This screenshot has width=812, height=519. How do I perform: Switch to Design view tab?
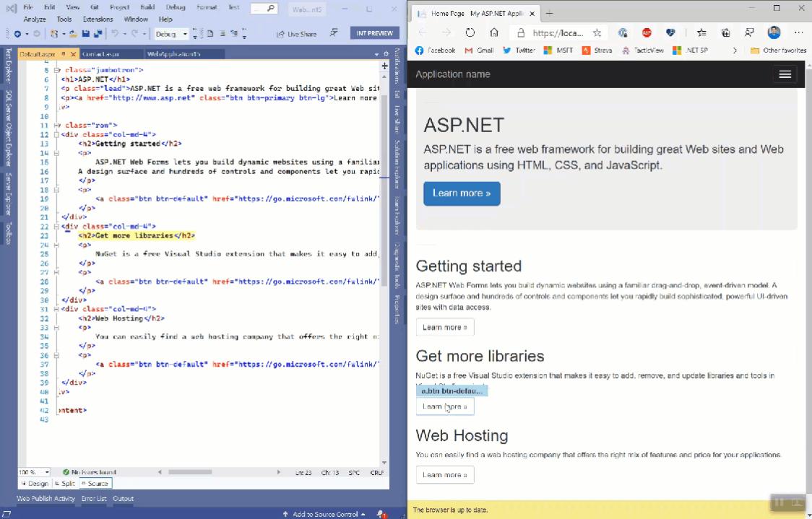click(35, 484)
